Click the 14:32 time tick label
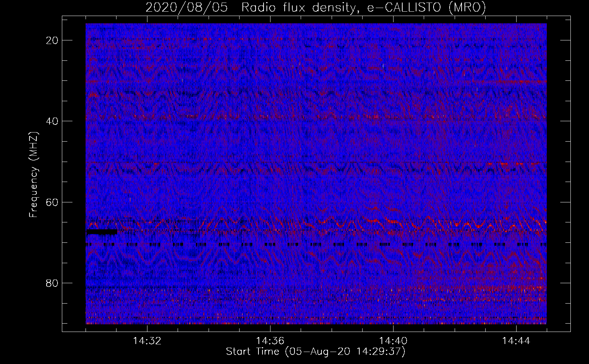 point(147,341)
